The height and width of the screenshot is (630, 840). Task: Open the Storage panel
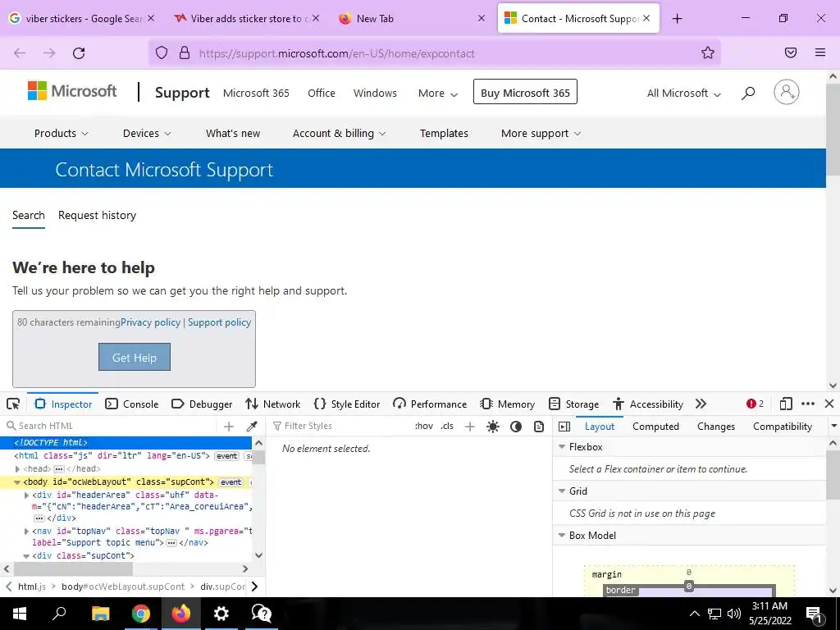[x=573, y=404]
